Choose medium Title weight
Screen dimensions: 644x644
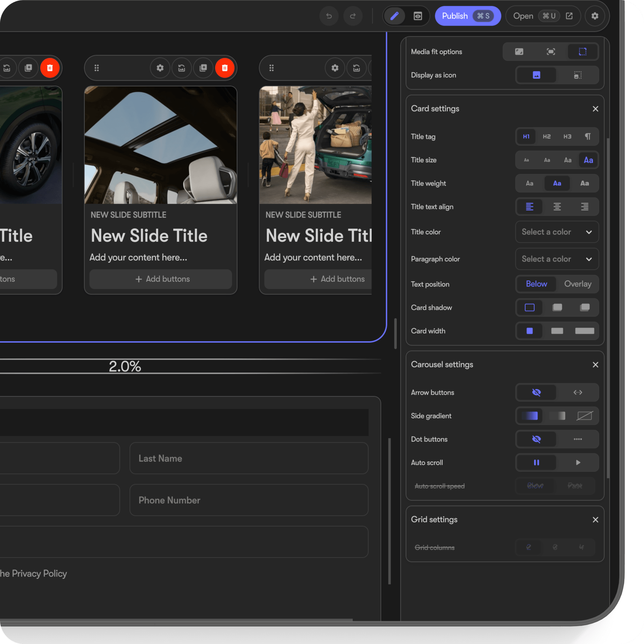coord(557,183)
